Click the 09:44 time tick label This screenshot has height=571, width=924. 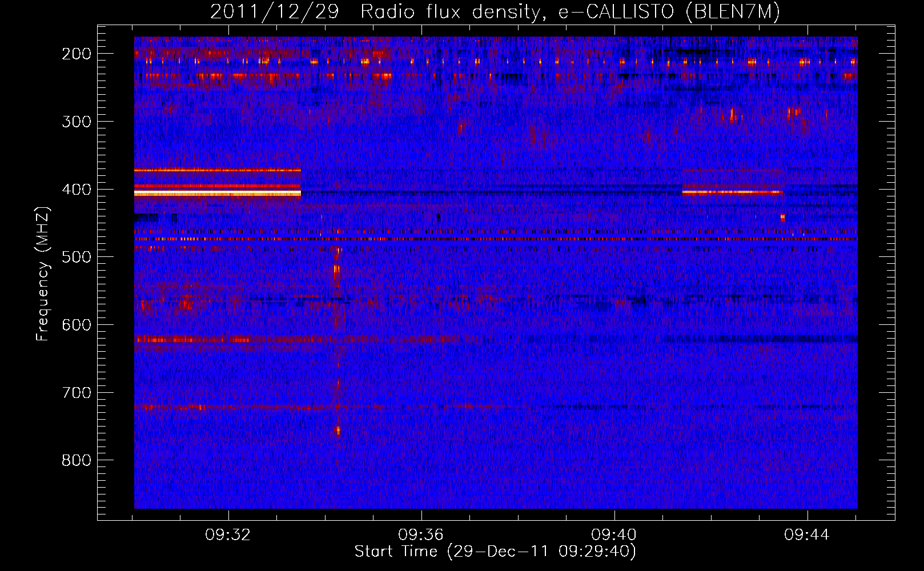[x=808, y=535]
